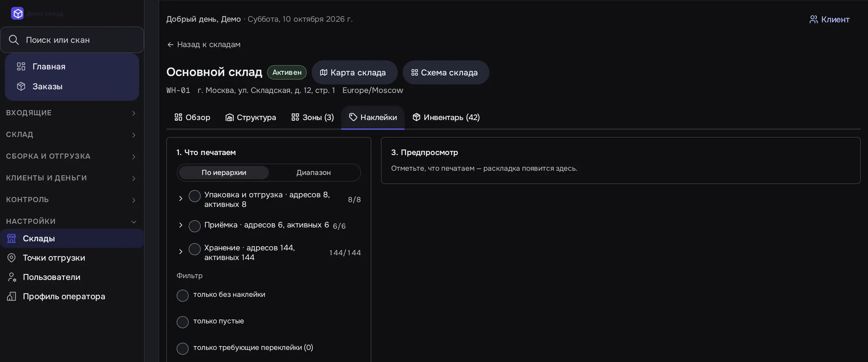The image size is (868, 362).
Task: Click the Профиль оператора building icon
Action: coord(11,296)
